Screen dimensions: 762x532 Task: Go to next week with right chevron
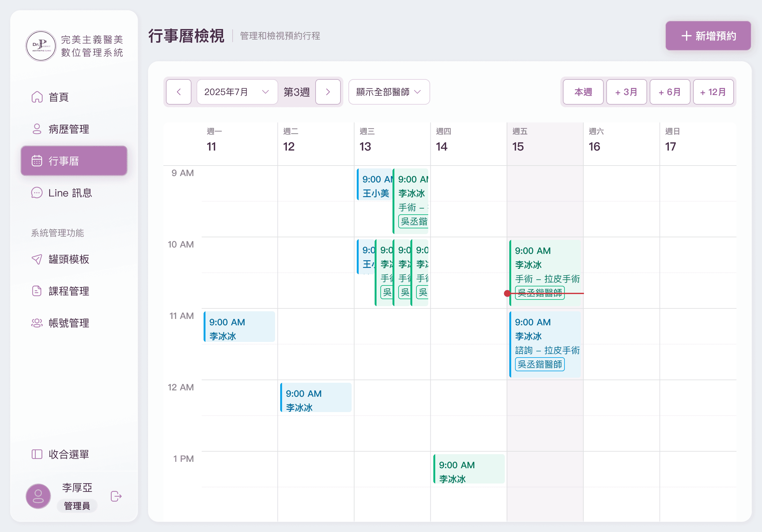[328, 92]
